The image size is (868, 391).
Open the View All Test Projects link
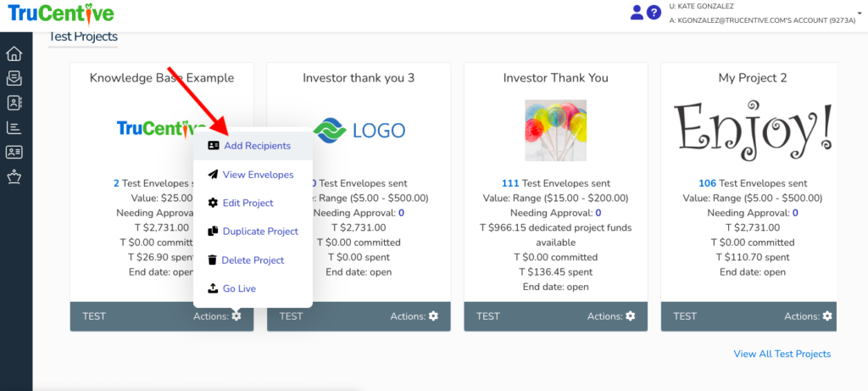[x=782, y=354]
